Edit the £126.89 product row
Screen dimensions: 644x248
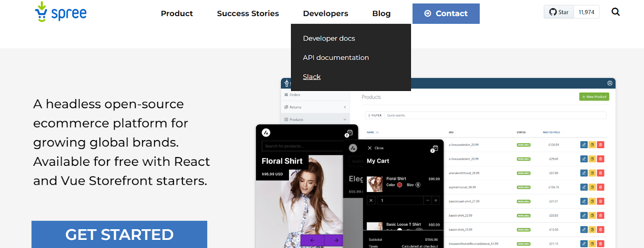pyautogui.click(x=584, y=145)
